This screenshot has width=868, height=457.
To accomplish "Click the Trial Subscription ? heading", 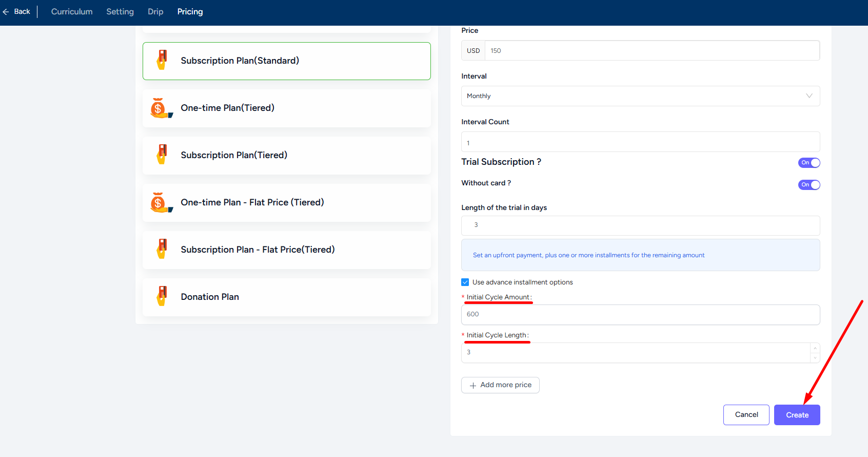I will pos(501,162).
